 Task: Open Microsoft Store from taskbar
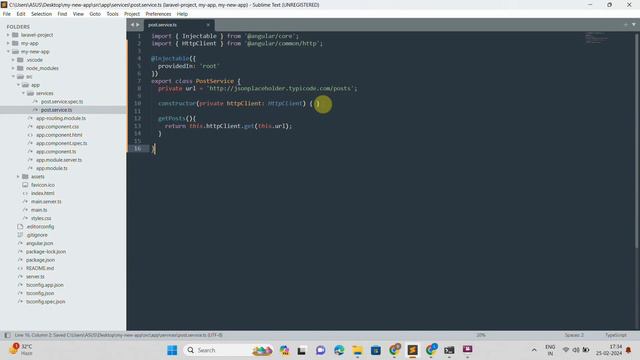click(x=376, y=350)
